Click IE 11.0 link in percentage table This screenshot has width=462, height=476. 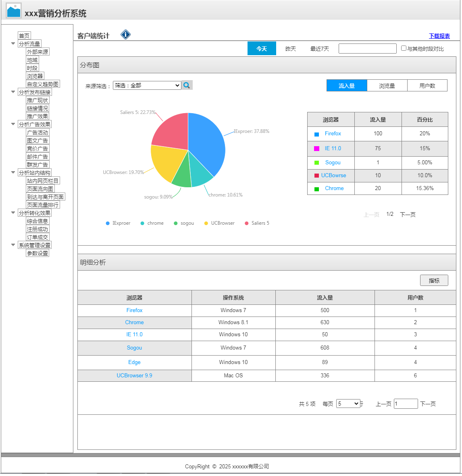(333, 149)
